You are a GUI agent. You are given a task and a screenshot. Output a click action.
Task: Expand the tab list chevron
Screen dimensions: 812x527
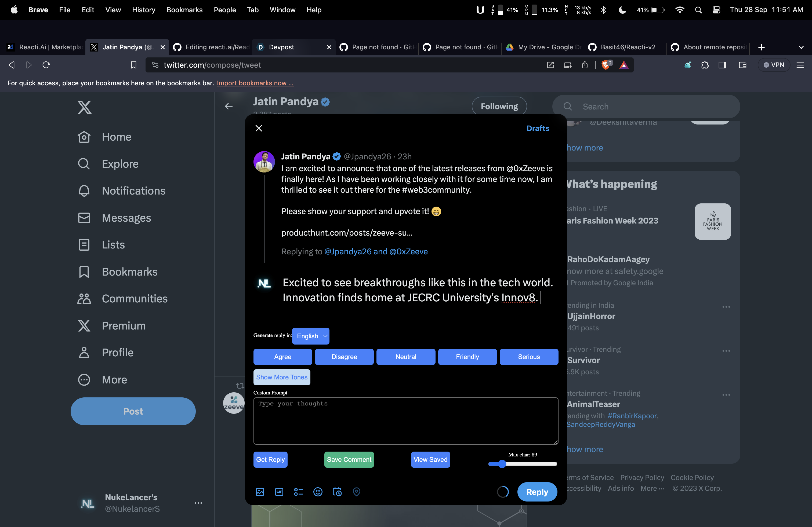tap(801, 47)
